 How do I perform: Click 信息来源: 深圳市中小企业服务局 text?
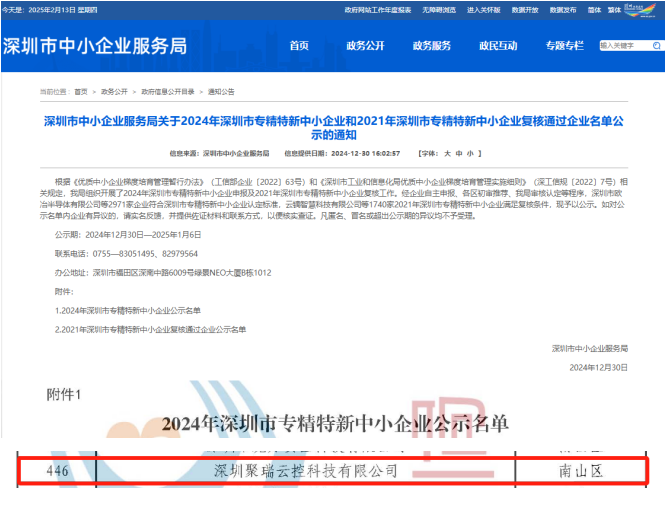pyautogui.click(x=220, y=153)
